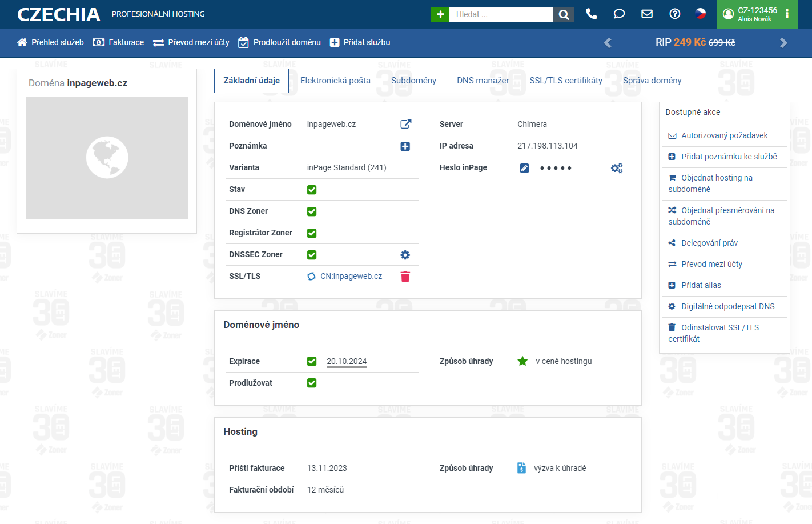Open account CZ-123456 Alois Novák
This screenshot has width=812, height=524.
pyautogui.click(x=750, y=14)
